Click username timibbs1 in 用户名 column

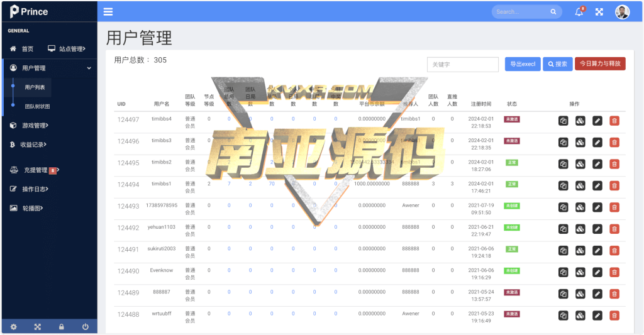[162, 184]
